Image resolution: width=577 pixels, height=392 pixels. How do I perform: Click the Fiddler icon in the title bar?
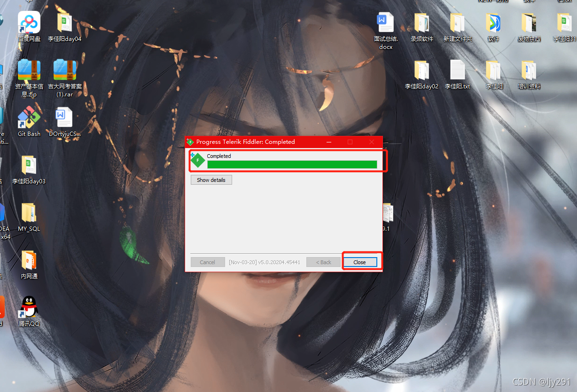pyautogui.click(x=190, y=141)
